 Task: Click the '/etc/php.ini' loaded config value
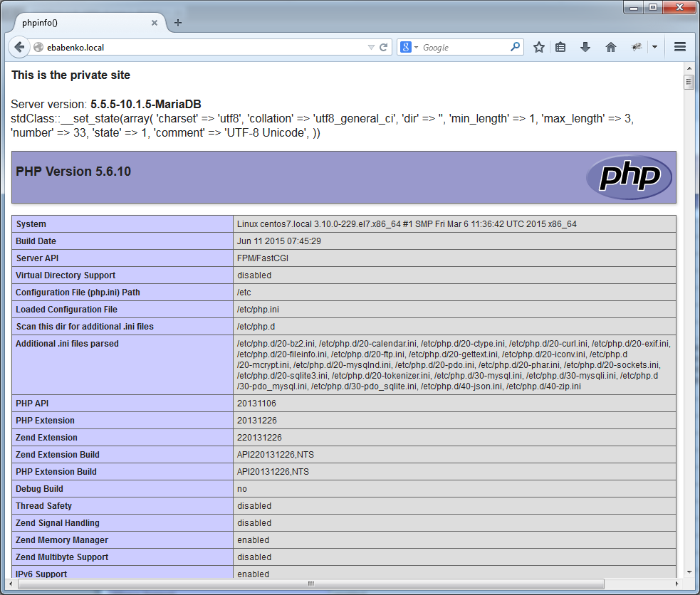point(258,310)
